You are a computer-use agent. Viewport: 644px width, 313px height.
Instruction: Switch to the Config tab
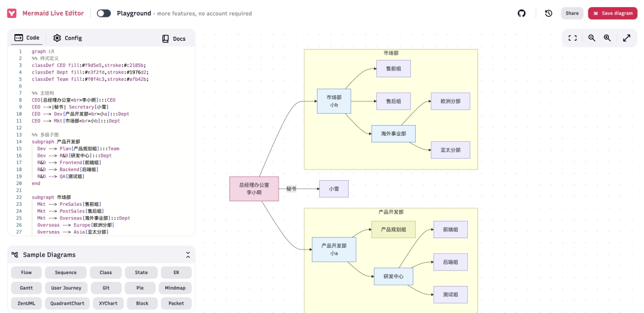pyautogui.click(x=67, y=38)
